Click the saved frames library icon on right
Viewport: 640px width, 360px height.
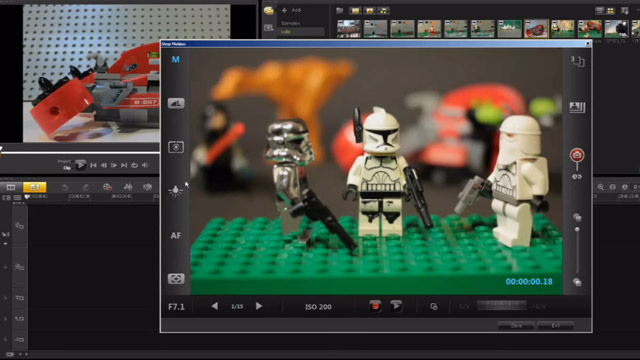pyautogui.click(x=577, y=107)
